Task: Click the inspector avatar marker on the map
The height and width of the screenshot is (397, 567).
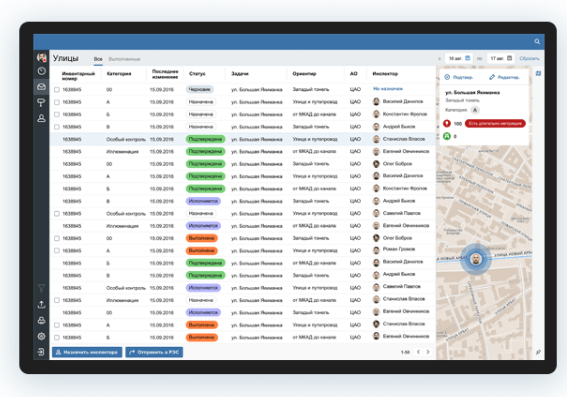Action: (476, 259)
